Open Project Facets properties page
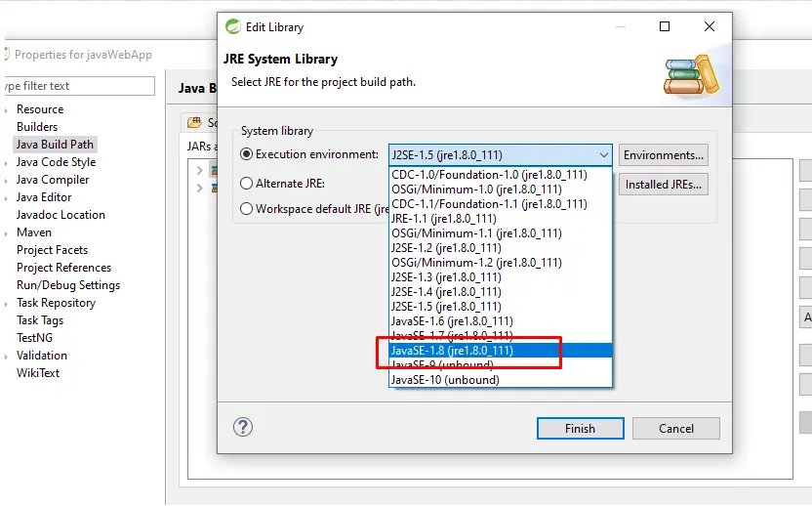 [53, 250]
